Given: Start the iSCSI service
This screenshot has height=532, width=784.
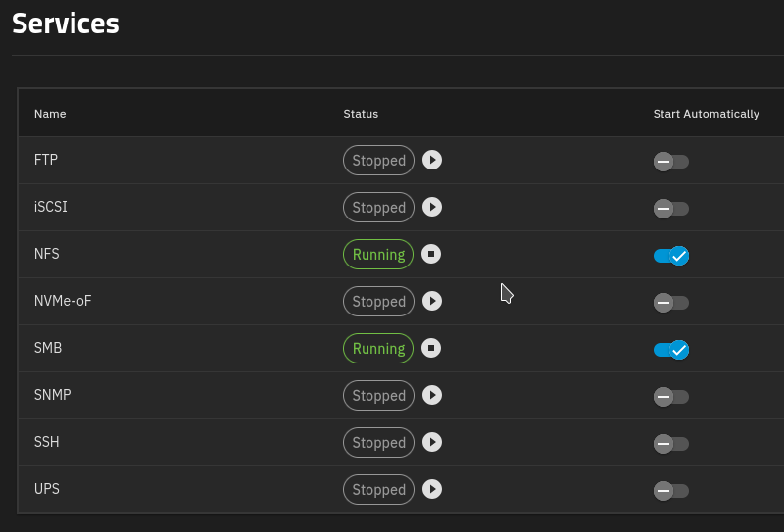Looking at the screenshot, I should point(432,207).
